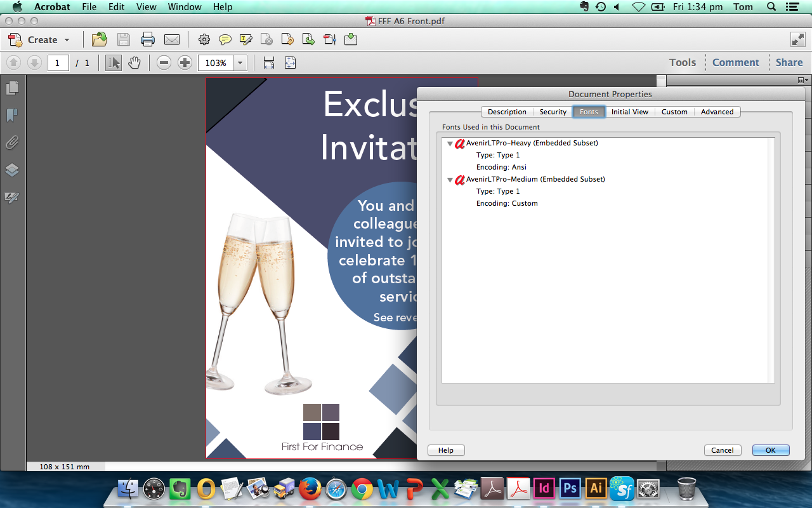Select the Highlight Text tool

pyautogui.click(x=245, y=39)
